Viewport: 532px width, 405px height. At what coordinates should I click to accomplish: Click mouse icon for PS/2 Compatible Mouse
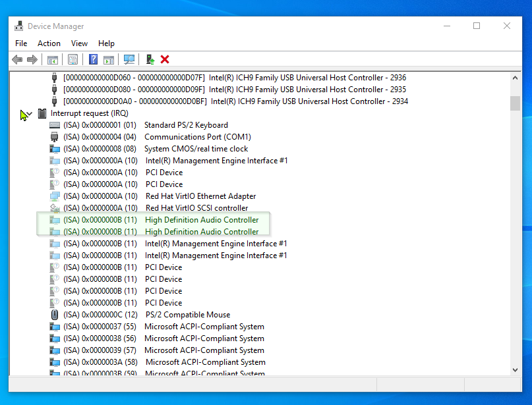(x=54, y=315)
